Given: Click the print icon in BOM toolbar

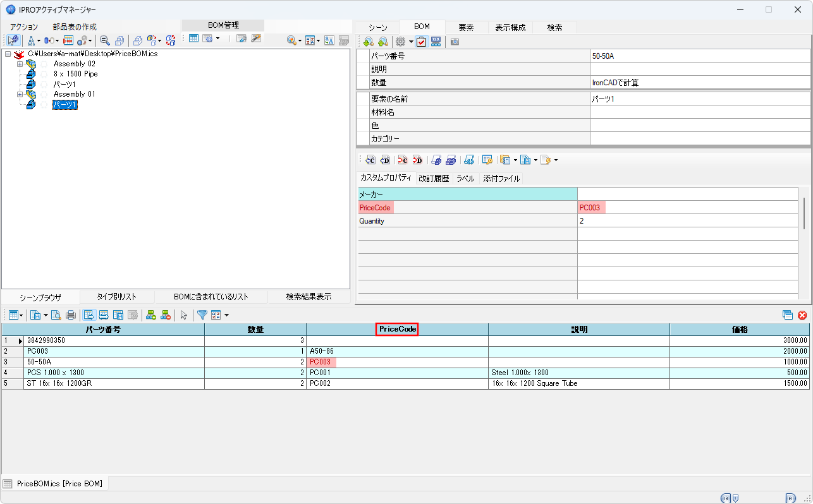Looking at the screenshot, I should [x=71, y=315].
